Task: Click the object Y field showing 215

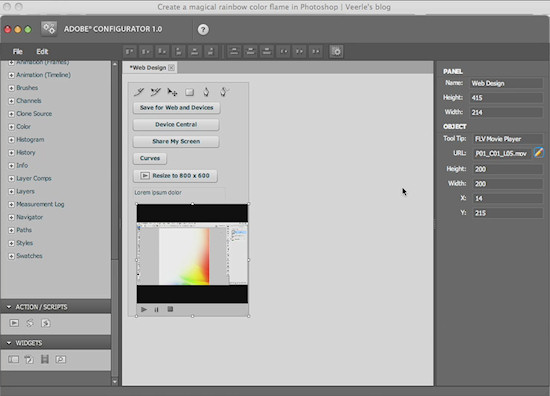Action: tap(508, 213)
